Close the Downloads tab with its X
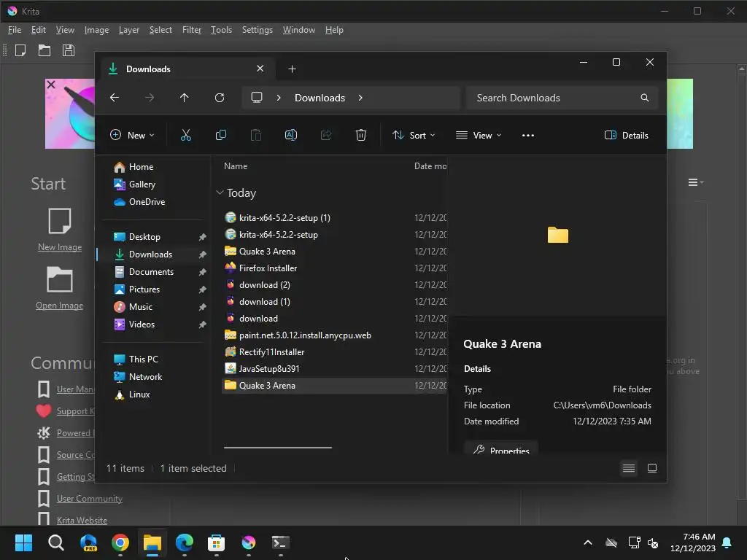The width and height of the screenshot is (747, 560). coord(260,69)
